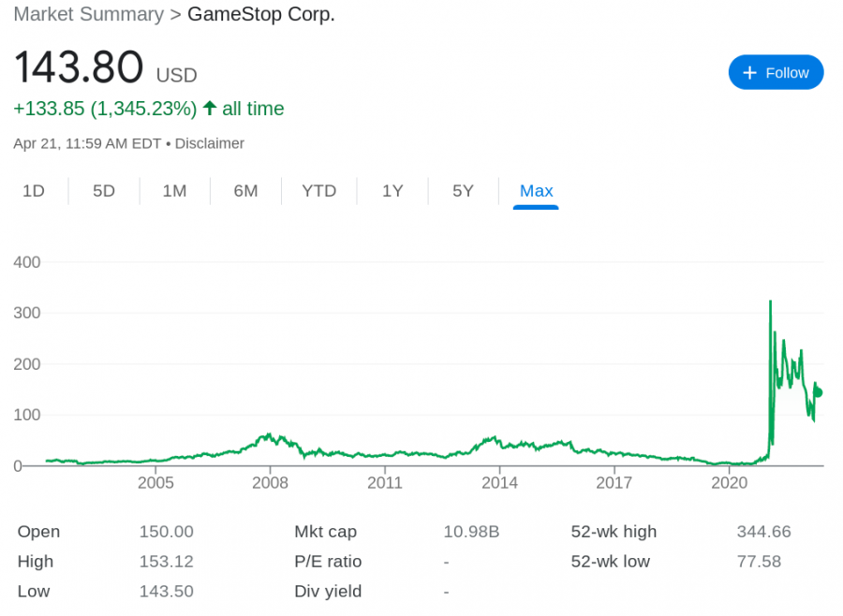
Task: Show the 1Y chart range
Action: click(x=392, y=191)
